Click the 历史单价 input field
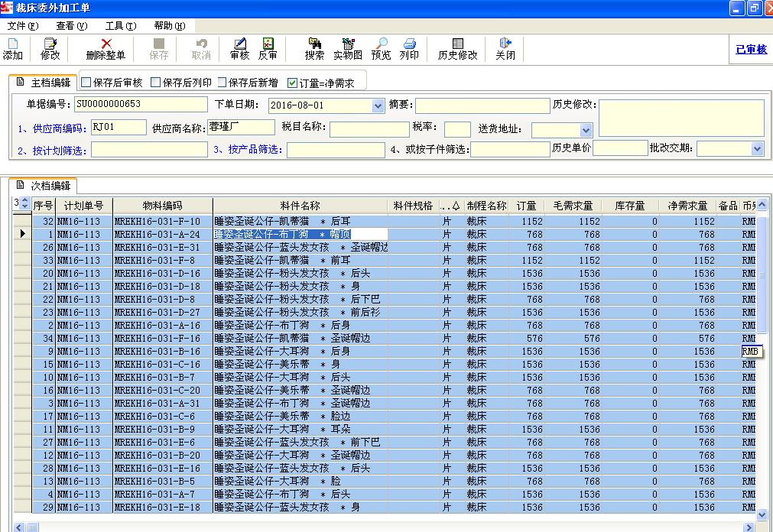Image resolution: width=773 pixels, height=532 pixels. click(620, 148)
